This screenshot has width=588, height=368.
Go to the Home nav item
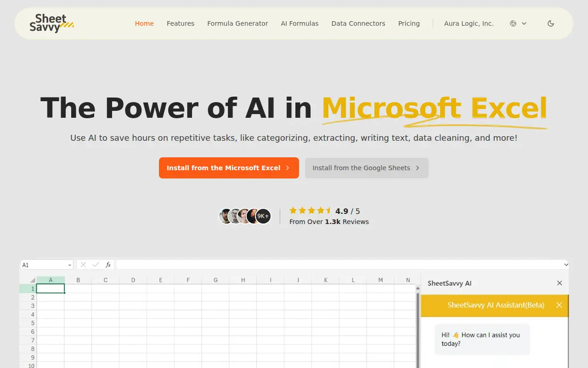(x=144, y=23)
